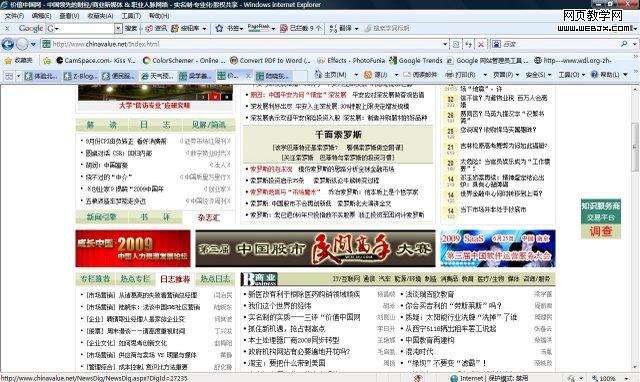Open the Quick Tabs grid icon
640x382 pixels.
pos(9,76)
